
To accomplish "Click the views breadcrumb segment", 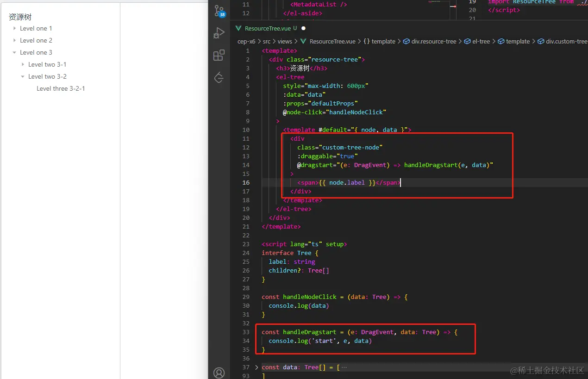I will click(285, 41).
